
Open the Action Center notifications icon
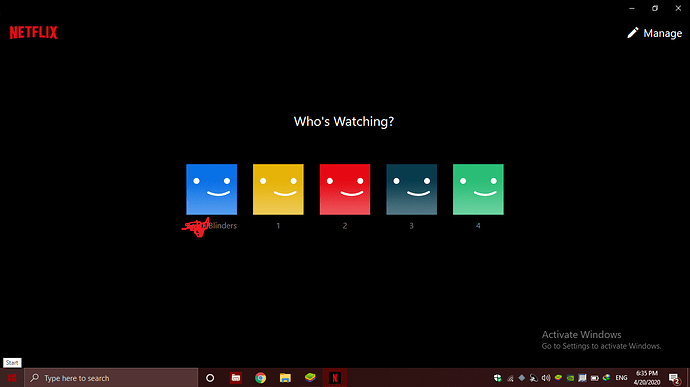point(675,378)
